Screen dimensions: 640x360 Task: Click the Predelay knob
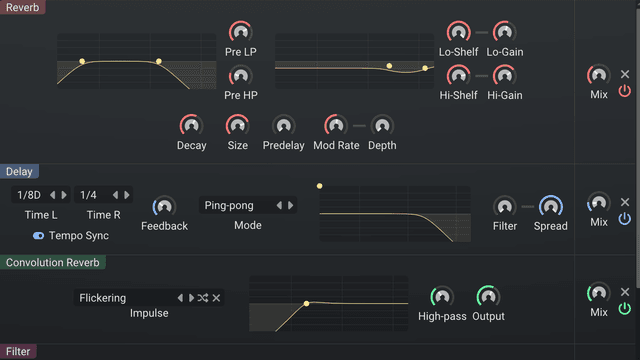click(x=283, y=126)
